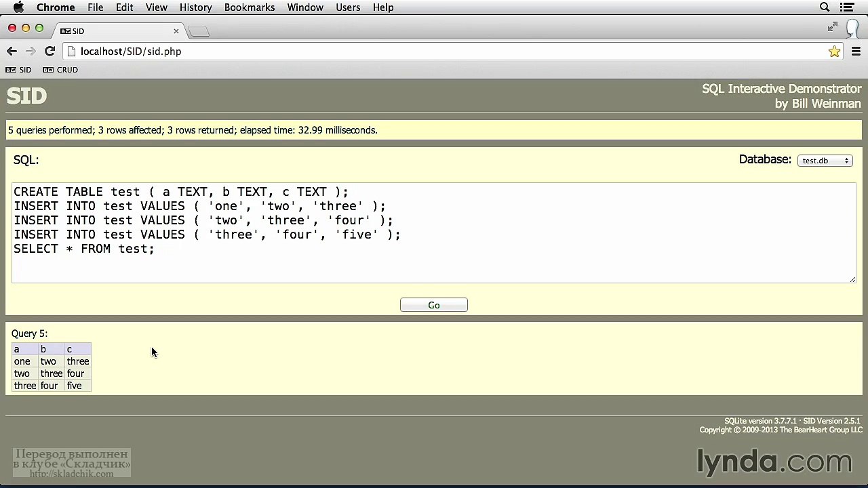
Task: Click the 'Database:' label
Action: tap(765, 159)
